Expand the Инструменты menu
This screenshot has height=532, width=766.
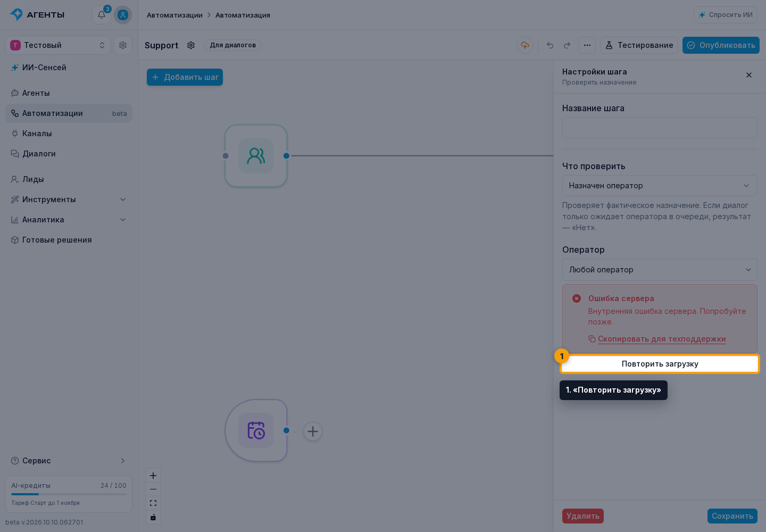(x=69, y=199)
